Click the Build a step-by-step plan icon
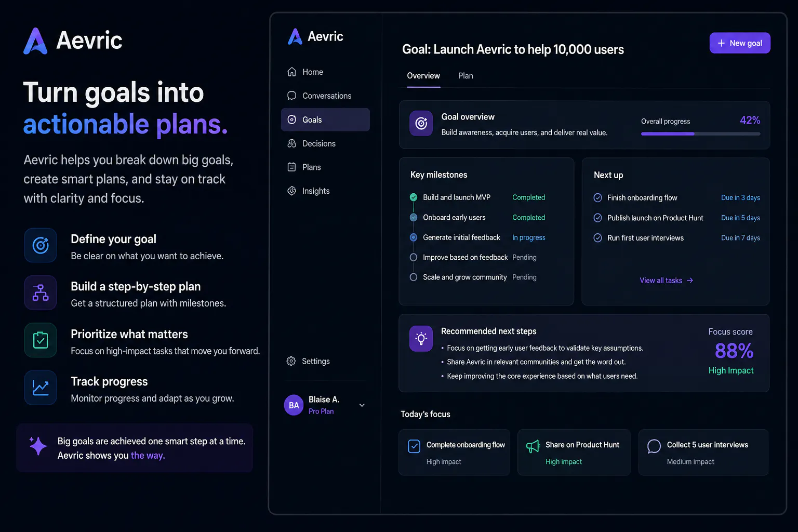798x532 pixels. (x=41, y=292)
